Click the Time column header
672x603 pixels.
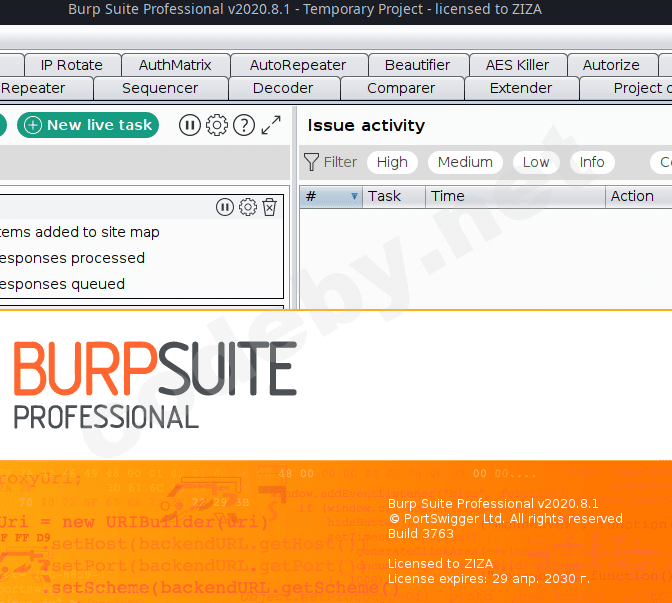click(x=515, y=197)
